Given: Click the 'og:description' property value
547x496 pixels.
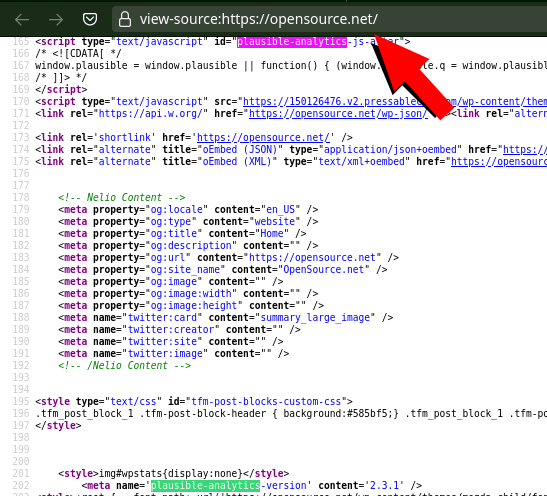Looking at the screenshot, I should [x=191, y=246].
